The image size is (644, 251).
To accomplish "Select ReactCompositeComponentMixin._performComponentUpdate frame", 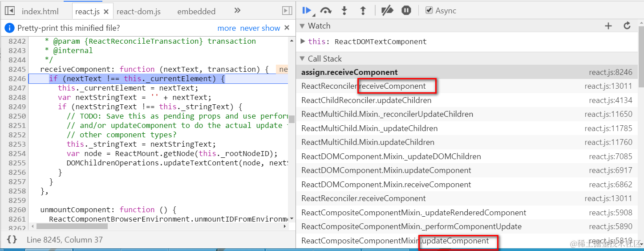I will [466, 226].
